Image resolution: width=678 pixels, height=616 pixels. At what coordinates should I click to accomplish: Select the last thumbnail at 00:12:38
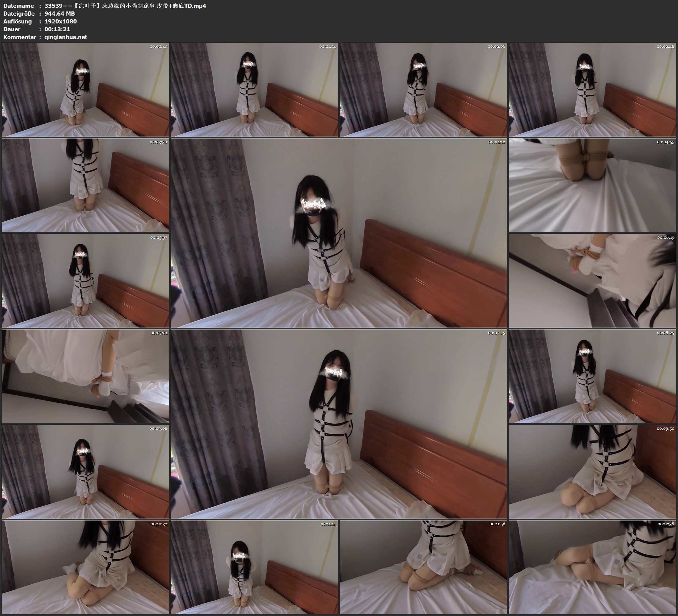point(592,567)
